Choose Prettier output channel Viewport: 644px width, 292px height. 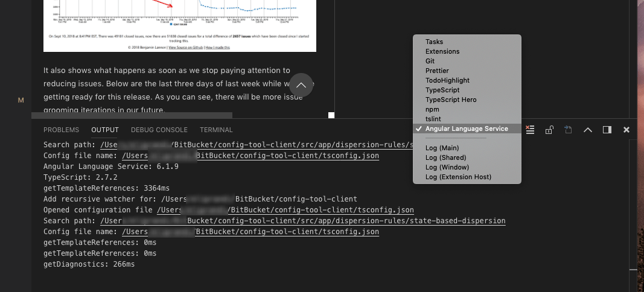(467, 71)
